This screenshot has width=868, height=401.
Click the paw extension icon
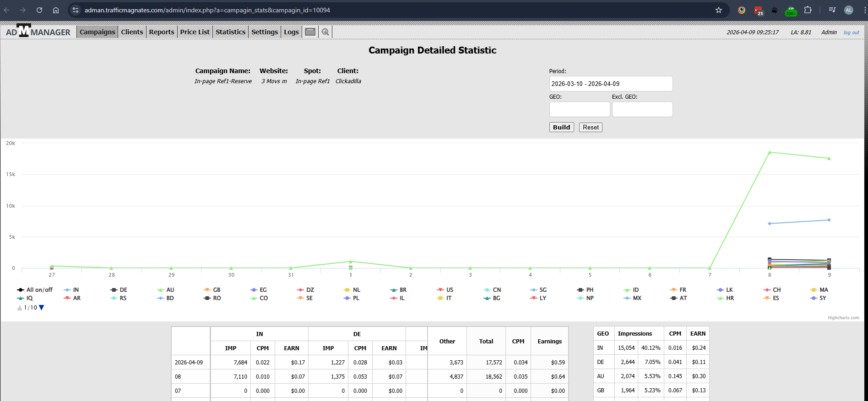[x=774, y=10]
